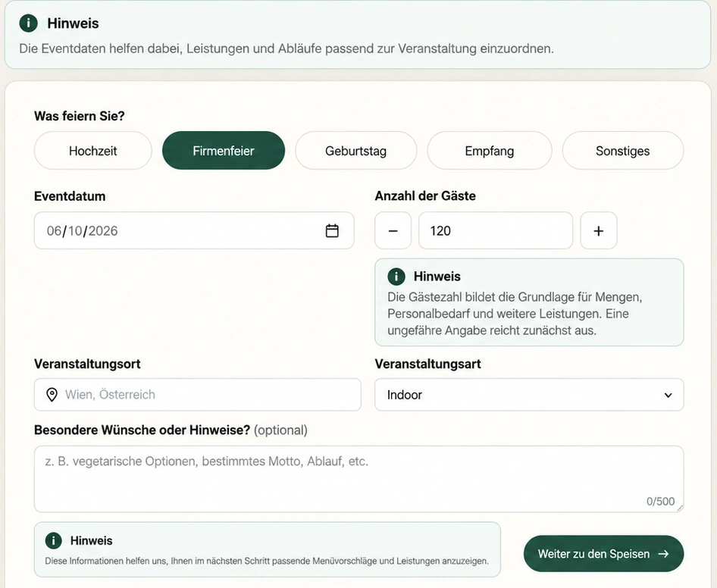Click the info icon in the Gästezahl Hinweis
This screenshot has width=717, height=588.
coord(396,276)
